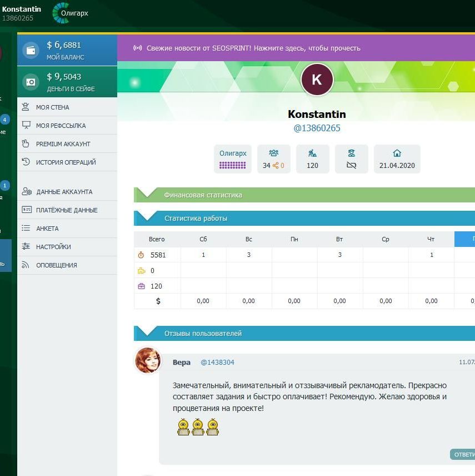The width and height of the screenshot is (475, 476).
Task: Open PREMIUM АККАУНТ menu item
Action: (x=67, y=144)
